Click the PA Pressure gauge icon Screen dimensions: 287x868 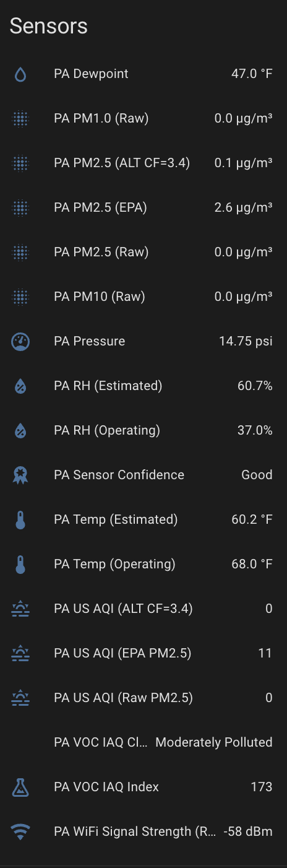pyautogui.click(x=20, y=342)
